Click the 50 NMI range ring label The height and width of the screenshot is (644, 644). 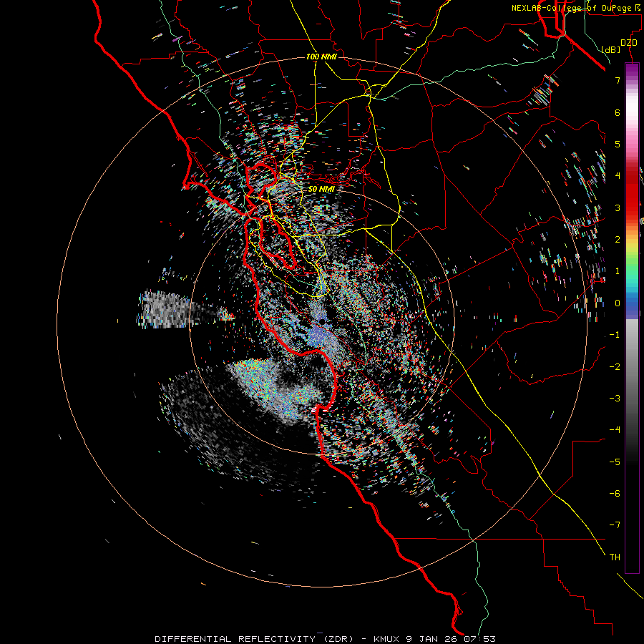click(x=321, y=190)
